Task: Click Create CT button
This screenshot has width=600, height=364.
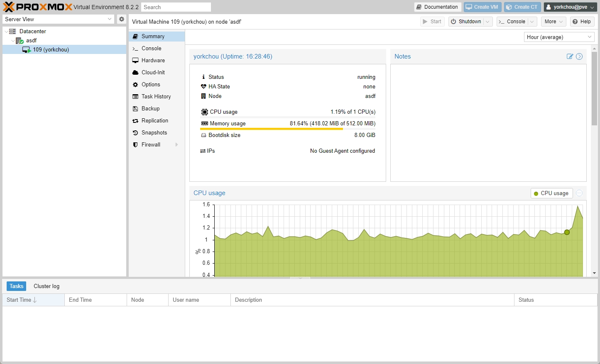Action: [522, 7]
